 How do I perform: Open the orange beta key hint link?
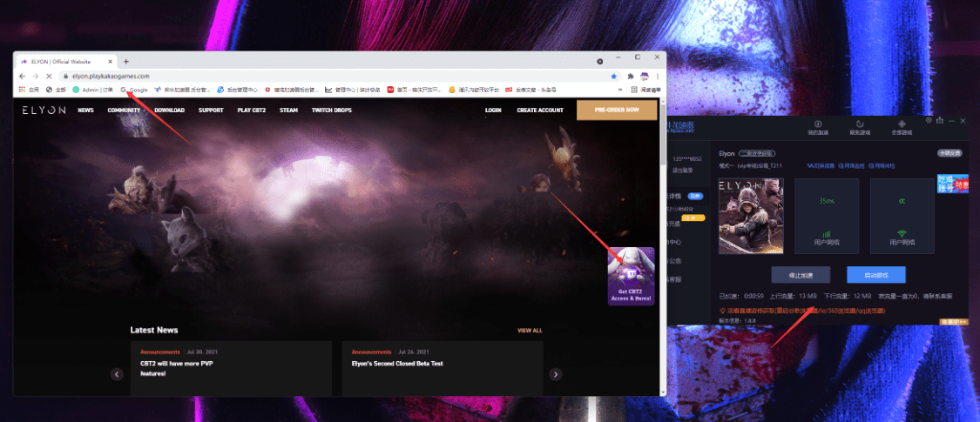tap(802, 311)
